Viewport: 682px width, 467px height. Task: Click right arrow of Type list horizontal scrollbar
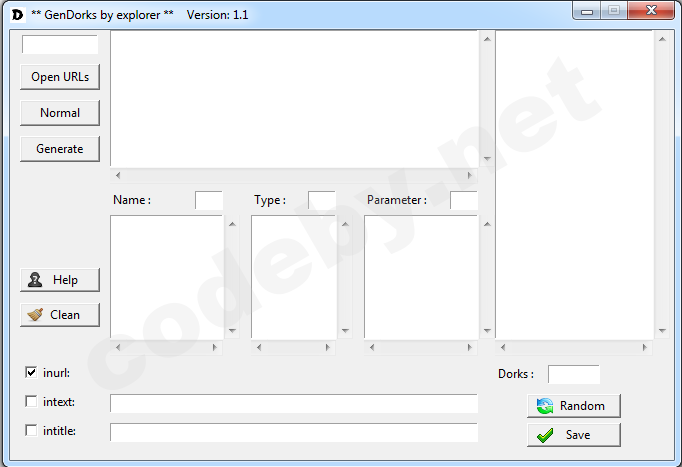pos(328,347)
